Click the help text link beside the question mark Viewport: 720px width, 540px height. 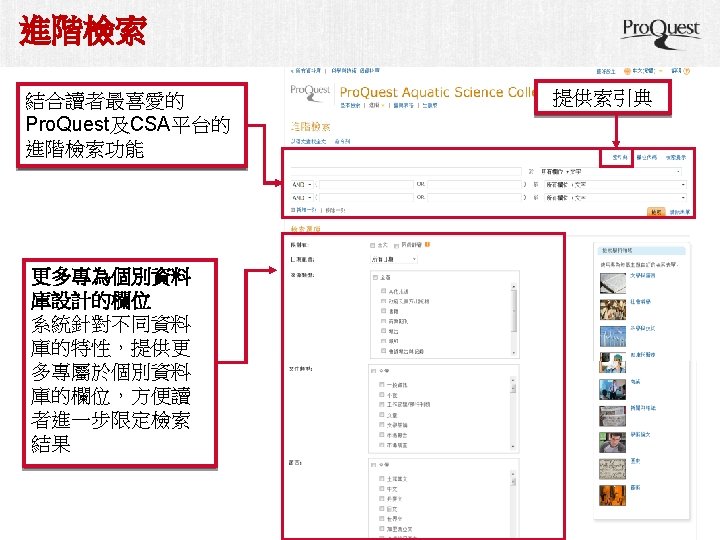[x=676, y=71]
